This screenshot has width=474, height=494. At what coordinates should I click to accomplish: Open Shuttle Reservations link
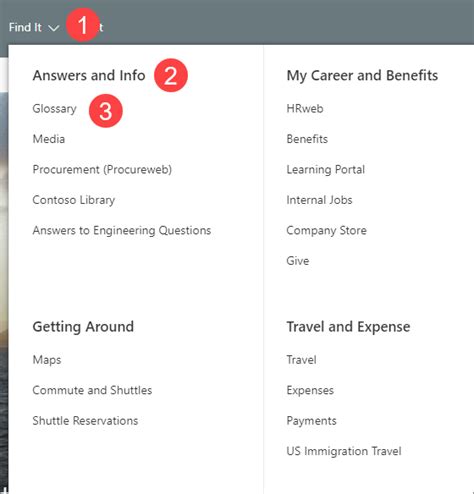tap(85, 421)
